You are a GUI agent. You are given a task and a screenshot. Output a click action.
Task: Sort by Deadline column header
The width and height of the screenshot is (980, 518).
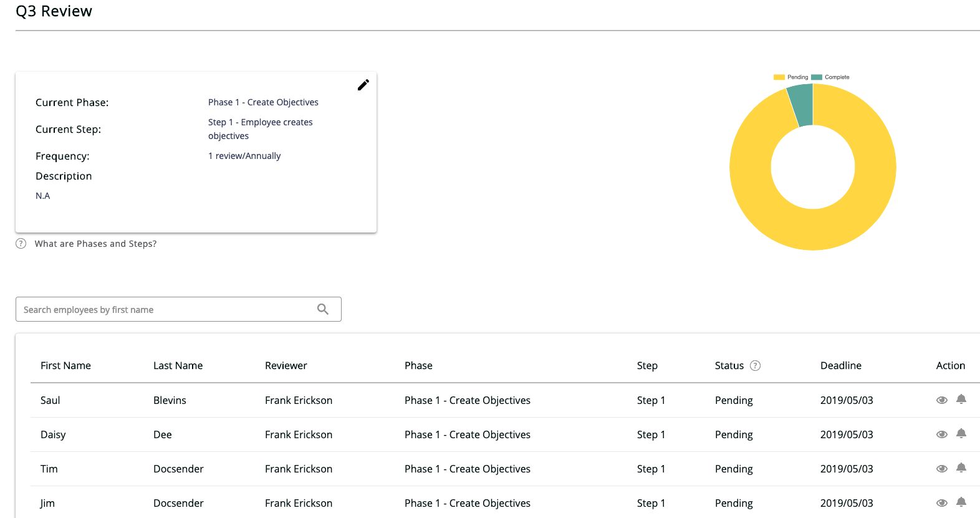coord(841,366)
